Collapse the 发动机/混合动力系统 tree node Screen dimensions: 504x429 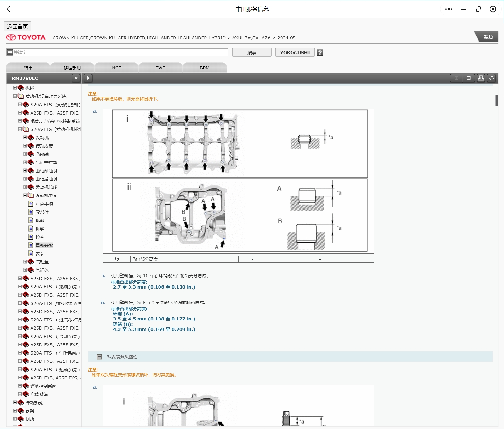click(15, 96)
